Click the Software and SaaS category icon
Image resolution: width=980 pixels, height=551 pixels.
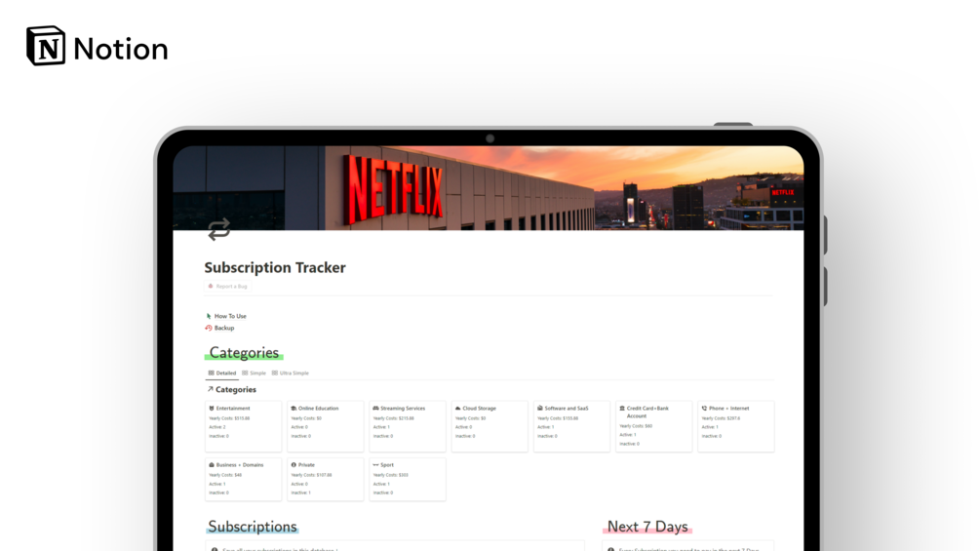click(540, 408)
